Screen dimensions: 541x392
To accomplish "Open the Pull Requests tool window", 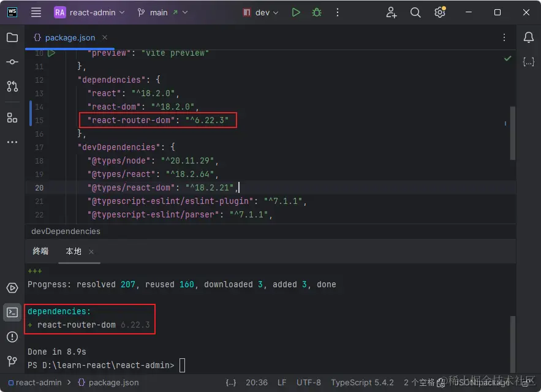I will pos(12,86).
